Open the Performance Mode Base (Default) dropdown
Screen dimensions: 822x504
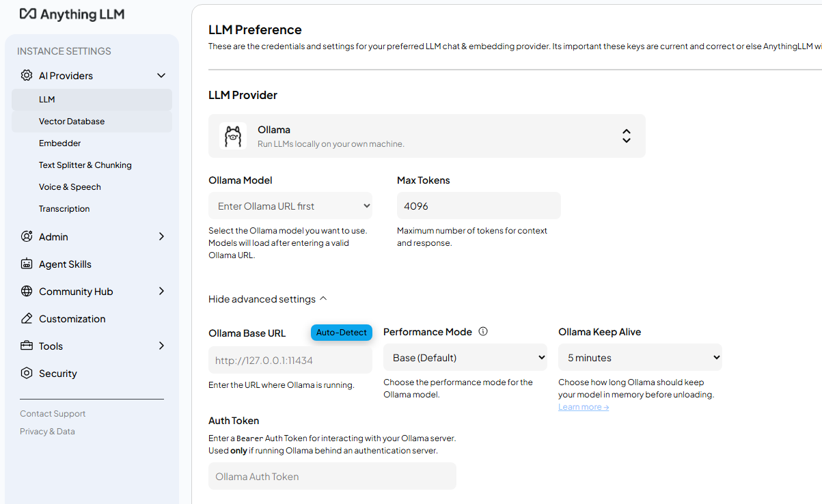coord(465,357)
